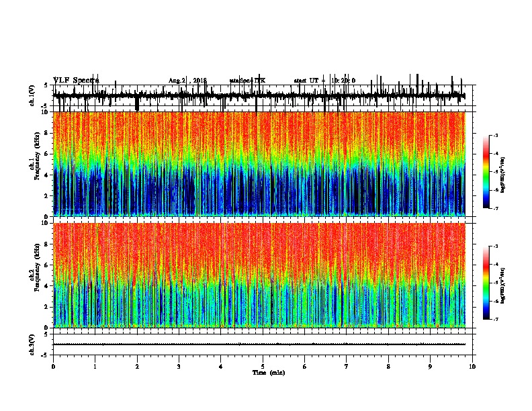This screenshot has width=532, height=411.
Task: Click the ch.2 colorbar "-7" bottom label
Action: click(x=495, y=319)
